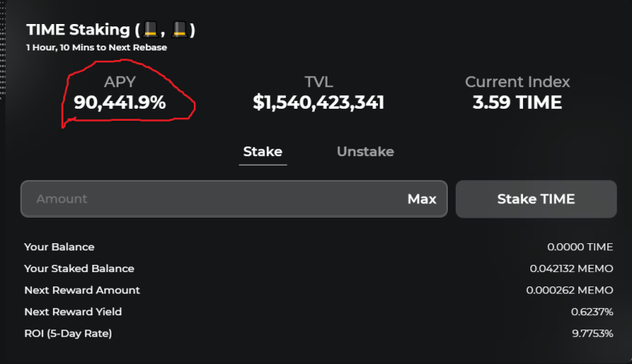
Task: Click the 9.7753% ROI value
Action: [593, 334]
